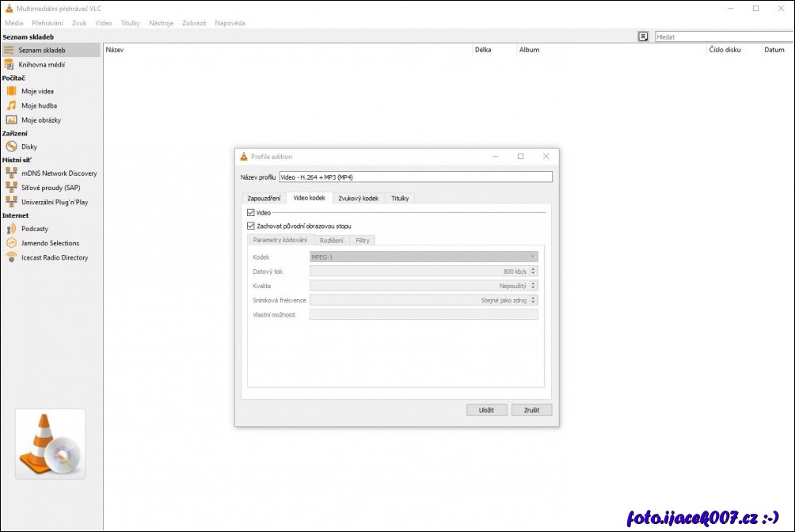Open Podcasty icon under Internet
This screenshot has width=795, height=532.
coord(11,229)
